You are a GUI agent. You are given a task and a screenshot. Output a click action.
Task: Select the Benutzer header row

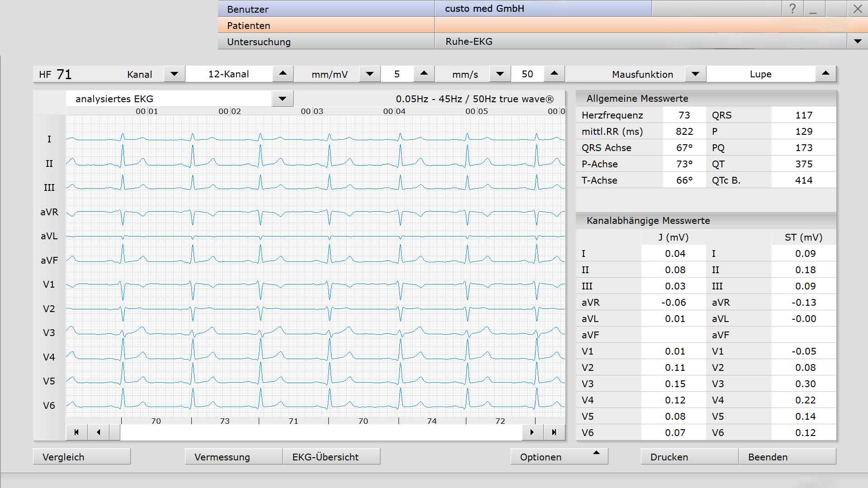326,9
